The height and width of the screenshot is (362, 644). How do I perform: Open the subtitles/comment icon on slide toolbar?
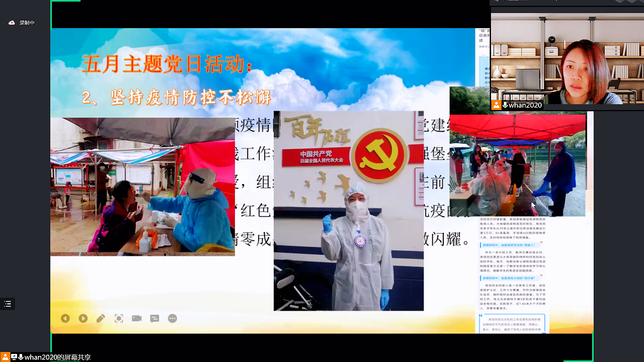pyautogui.click(x=155, y=318)
